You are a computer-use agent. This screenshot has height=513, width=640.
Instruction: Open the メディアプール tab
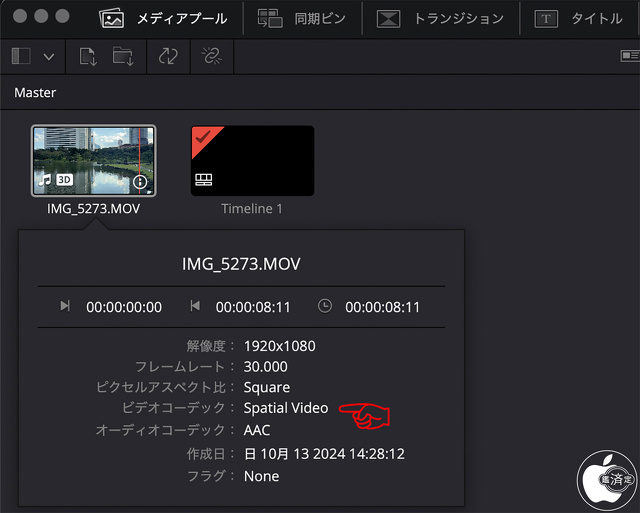click(x=163, y=19)
